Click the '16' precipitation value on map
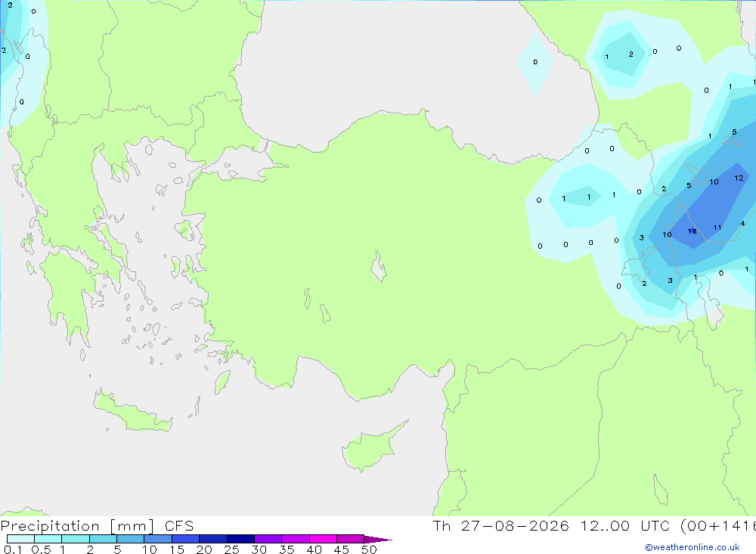 (692, 231)
